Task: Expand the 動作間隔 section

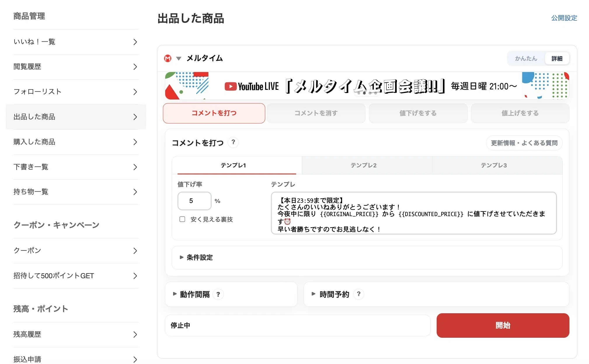Action: [x=231, y=294]
